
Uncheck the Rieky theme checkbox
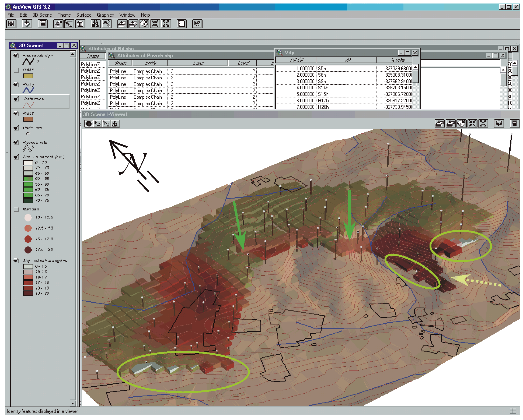tap(16, 84)
